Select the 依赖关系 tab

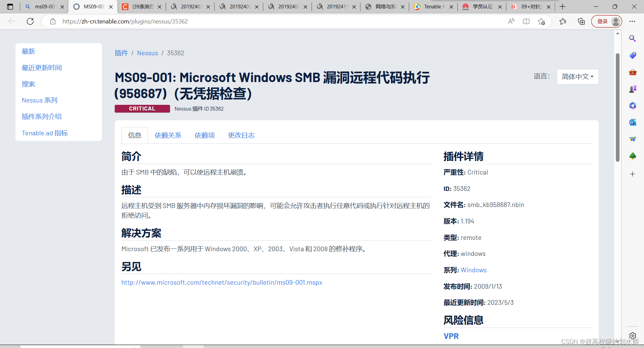point(168,135)
